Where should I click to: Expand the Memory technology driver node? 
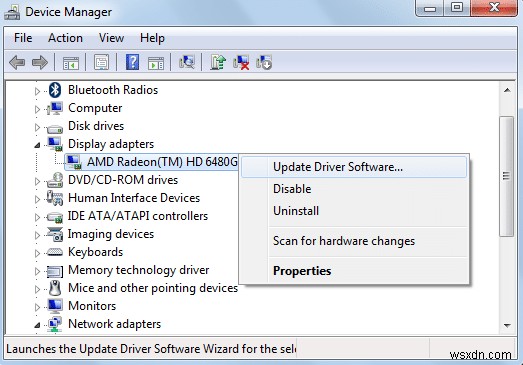(x=37, y=271)
